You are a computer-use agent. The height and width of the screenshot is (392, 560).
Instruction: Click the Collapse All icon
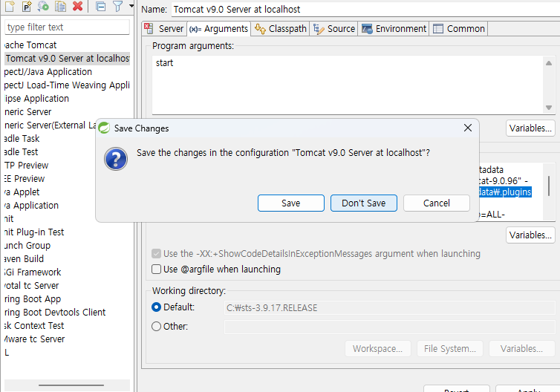pos(101,6)
